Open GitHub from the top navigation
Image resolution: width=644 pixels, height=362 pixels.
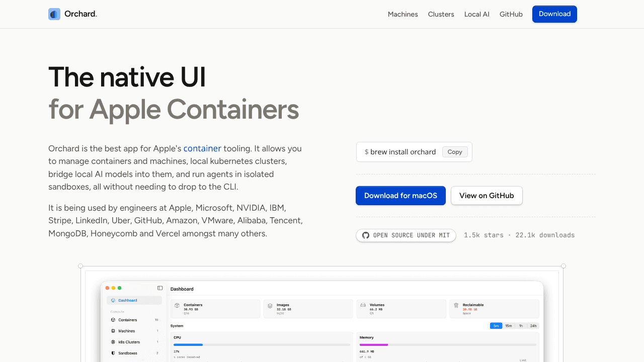click(511, 14)
